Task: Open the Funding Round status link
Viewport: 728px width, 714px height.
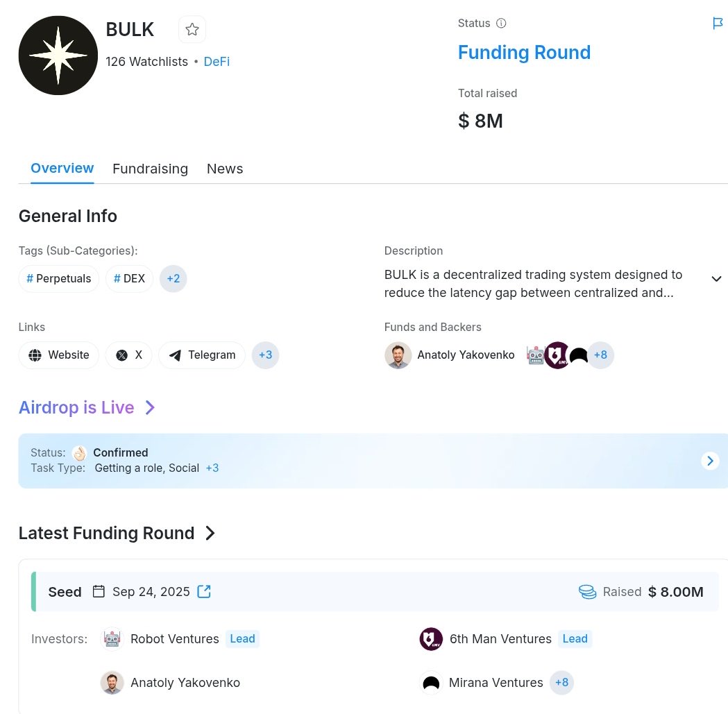Action: 524,53
